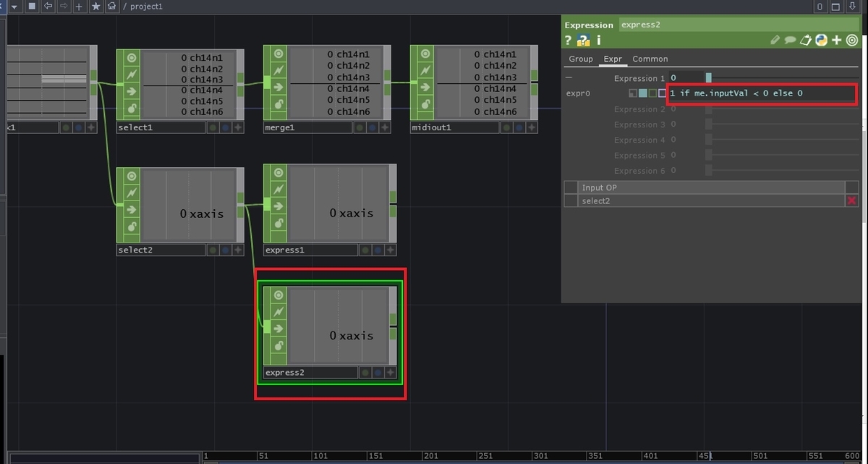Click target circle icon in parameter header
This screenshot has height=464, width=868.
[852, 41]
